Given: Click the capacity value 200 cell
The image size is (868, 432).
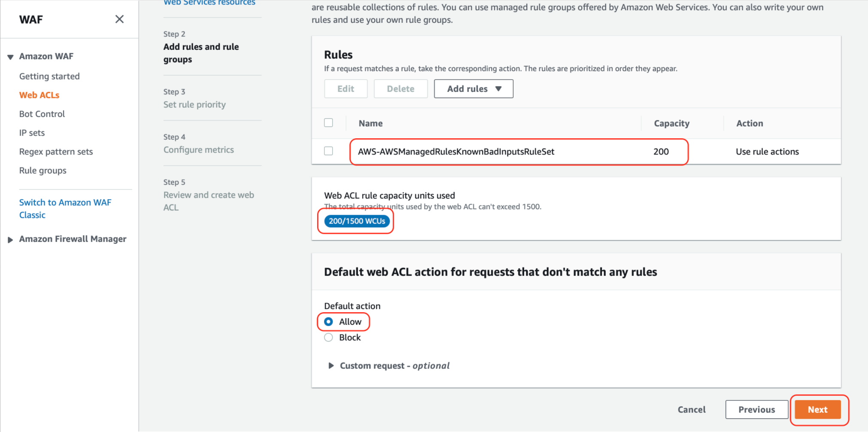Looking at the screenshot, I should tap(661, 152).
